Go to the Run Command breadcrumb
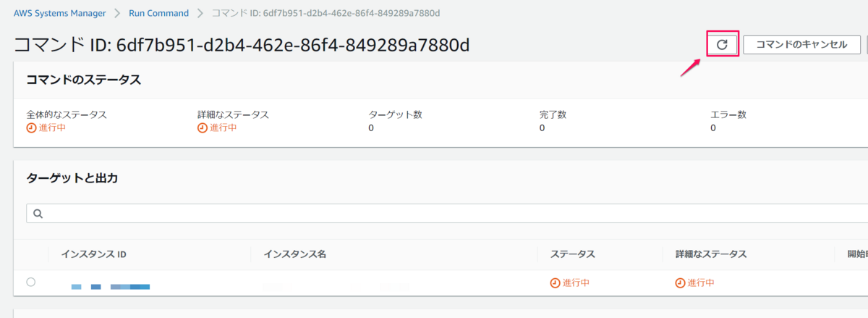 (x=158, y=13)
